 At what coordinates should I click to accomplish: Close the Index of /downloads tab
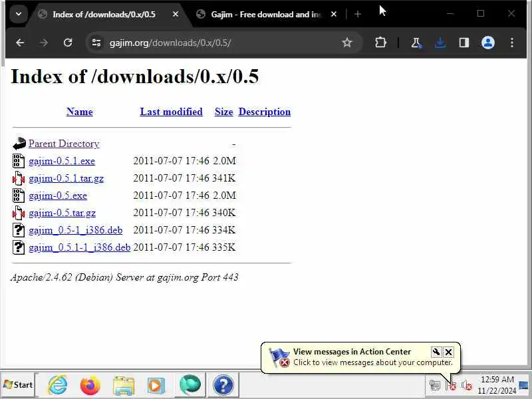(x=176, y=14)
